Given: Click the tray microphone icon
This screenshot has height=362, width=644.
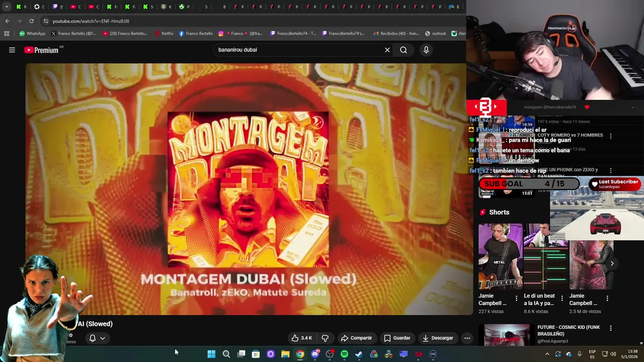Looking at the screenshot, I should [x=580, y=354].
